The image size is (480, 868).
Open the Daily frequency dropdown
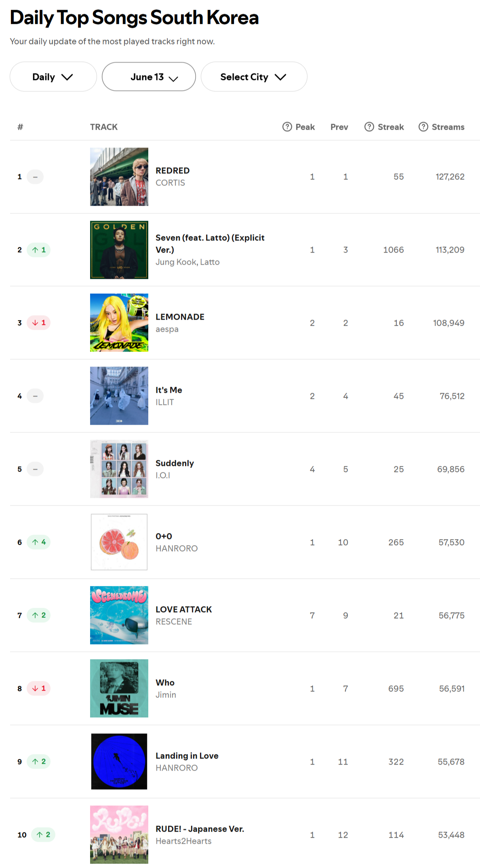click(x=53, y=77)
